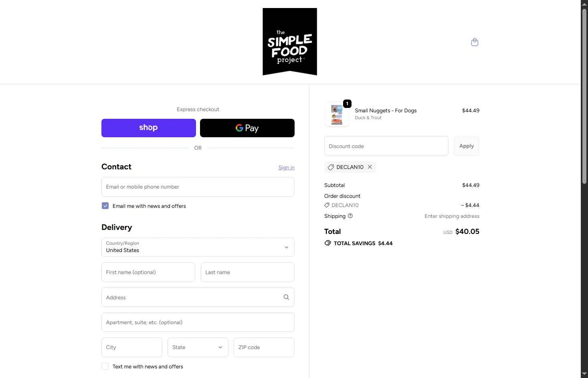Click the Small Nuggets - For Dogs title
The height and width of the screenshot is (378, 588).
pos(386,110)
